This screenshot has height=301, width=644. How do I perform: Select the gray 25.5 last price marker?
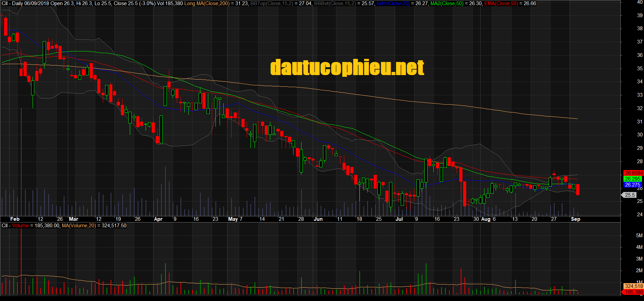[629, 195]
